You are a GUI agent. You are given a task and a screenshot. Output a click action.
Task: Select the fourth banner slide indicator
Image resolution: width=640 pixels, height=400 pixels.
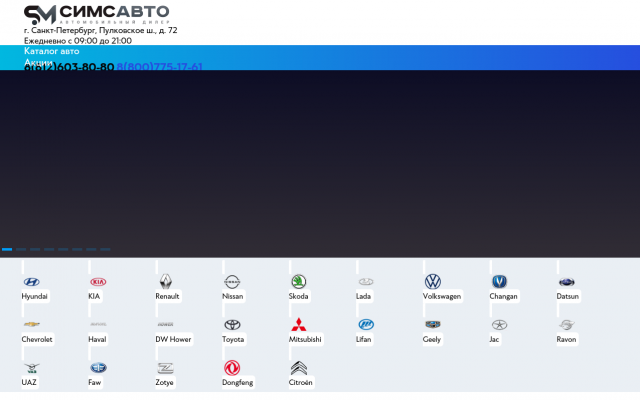(49, 249)
